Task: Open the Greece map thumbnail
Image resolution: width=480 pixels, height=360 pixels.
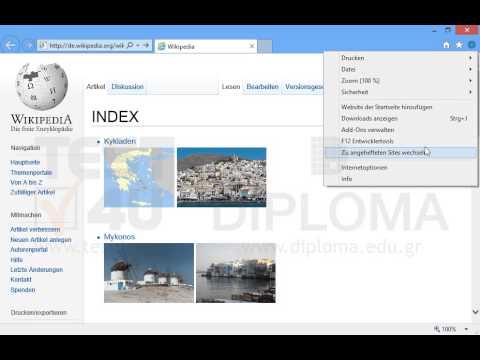Action: pyautogui.click(x=139, y=177)
